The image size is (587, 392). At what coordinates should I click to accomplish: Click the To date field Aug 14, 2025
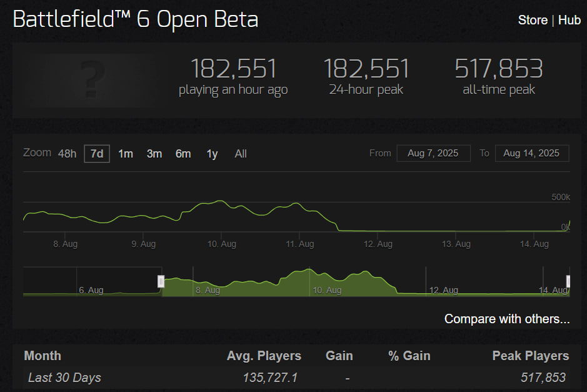532,153
